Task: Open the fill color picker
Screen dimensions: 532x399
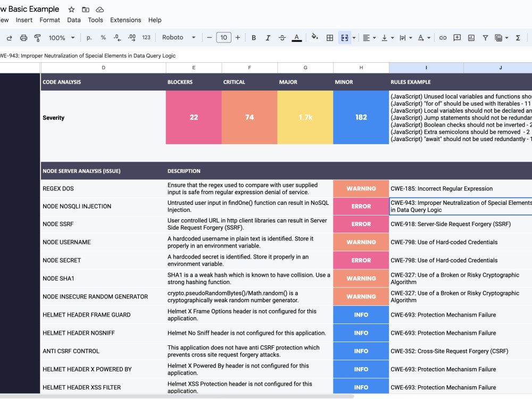Action: pos(314,37)
